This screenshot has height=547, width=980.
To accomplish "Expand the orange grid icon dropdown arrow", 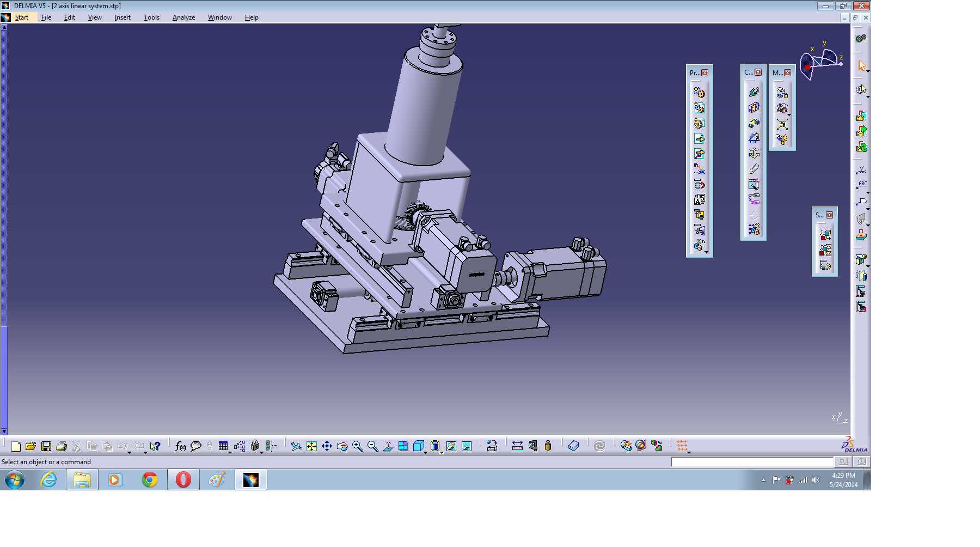I will (x=689, y=452).
